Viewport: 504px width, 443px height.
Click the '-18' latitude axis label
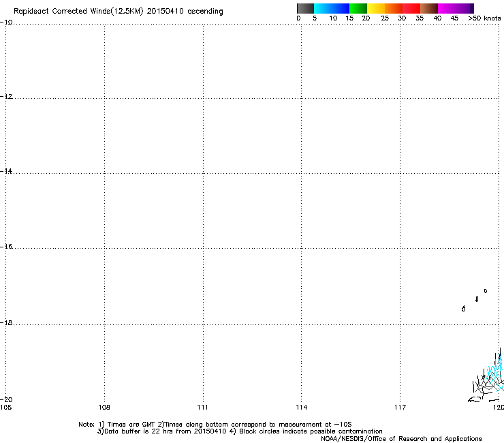[x=6, y=322]
